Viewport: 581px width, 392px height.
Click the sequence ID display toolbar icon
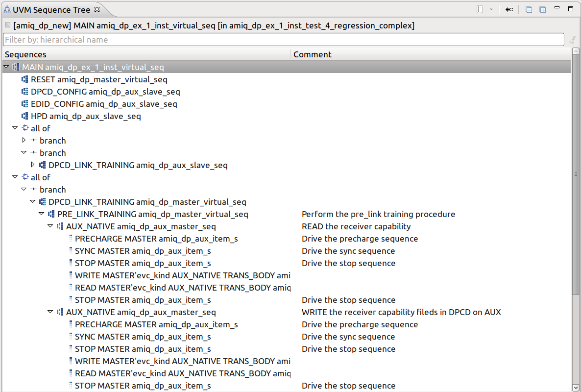click(509, 9)
